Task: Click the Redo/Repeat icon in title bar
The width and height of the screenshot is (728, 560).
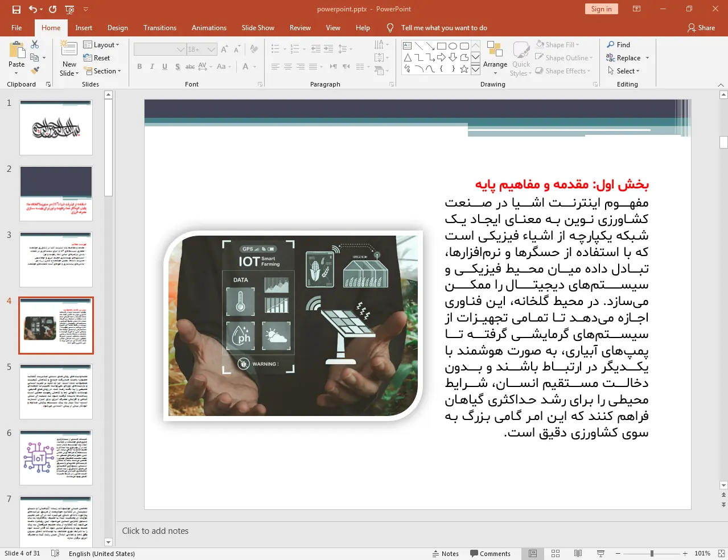Action: point(52,9)
